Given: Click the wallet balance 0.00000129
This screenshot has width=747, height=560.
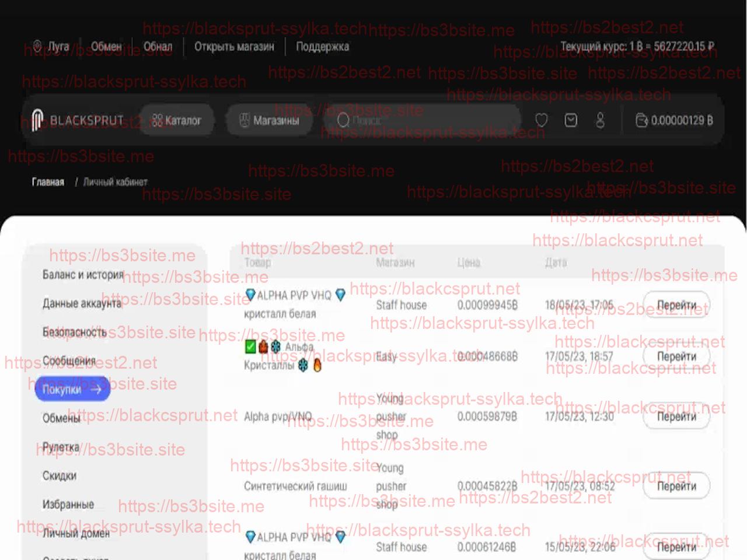Looking at the screenshot, I should click(x=682, y=120).
